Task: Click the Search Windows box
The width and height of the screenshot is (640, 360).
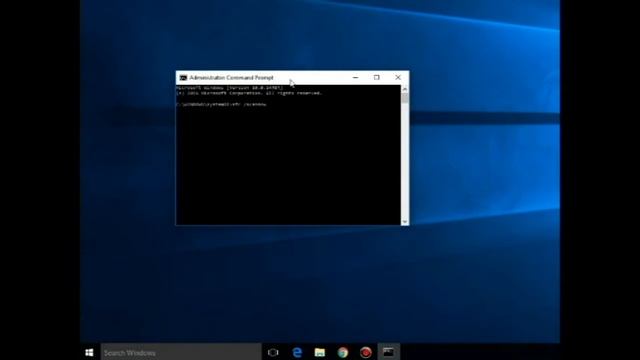Action: [181, 352]
